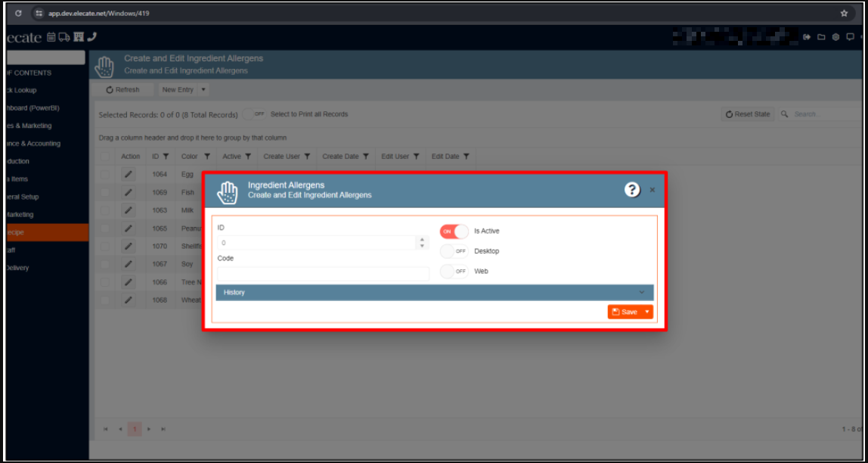
Task: Enable the Web toggle switch
Action: pos(454,272)
